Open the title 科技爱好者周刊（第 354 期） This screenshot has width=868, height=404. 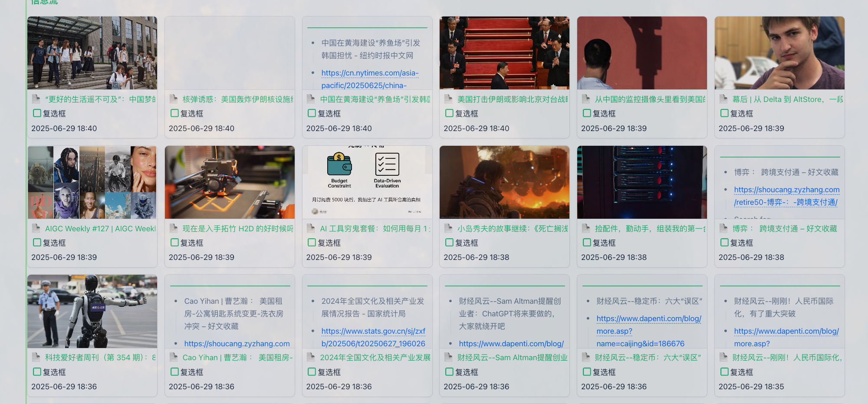[x=100, y=357]
